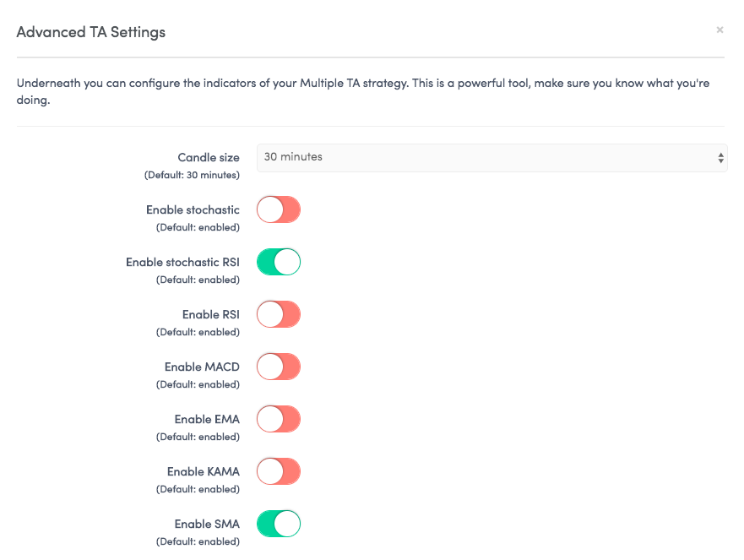Disable the stochastic RSI toggle
The height and width of the screenshot is (560, 744).
(x=279, y=262)
